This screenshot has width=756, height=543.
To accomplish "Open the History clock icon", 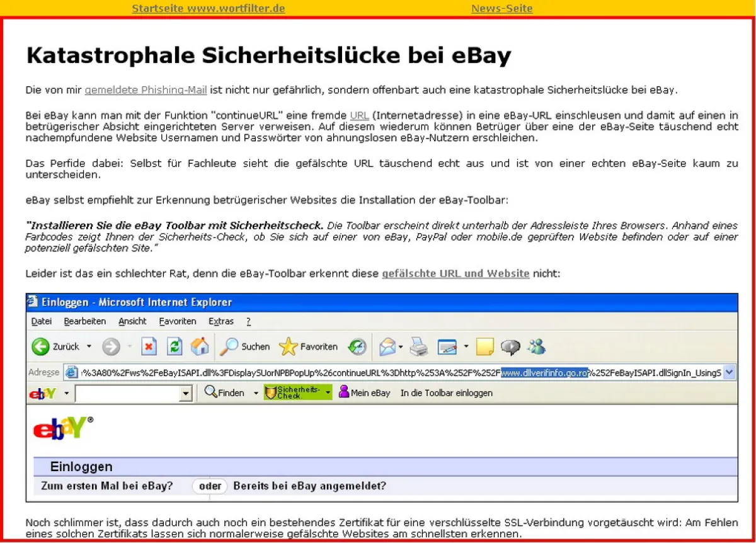I will point(357,346).
